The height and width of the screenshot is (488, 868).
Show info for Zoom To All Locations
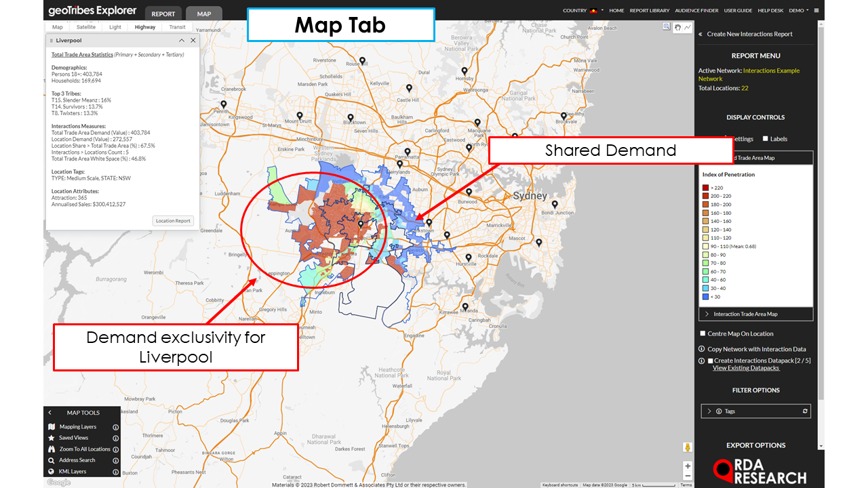pyautogui.click(x=115, y=449)
